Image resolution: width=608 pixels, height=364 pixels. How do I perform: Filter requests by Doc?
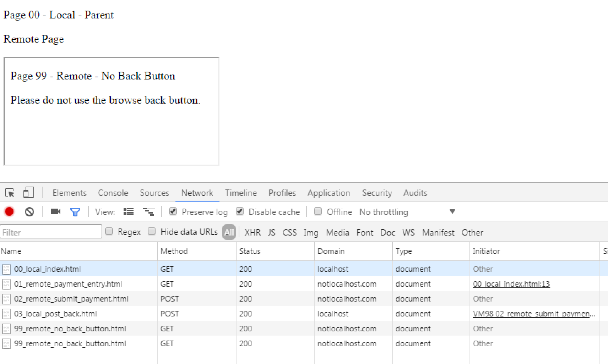click(x=387, y=233)
